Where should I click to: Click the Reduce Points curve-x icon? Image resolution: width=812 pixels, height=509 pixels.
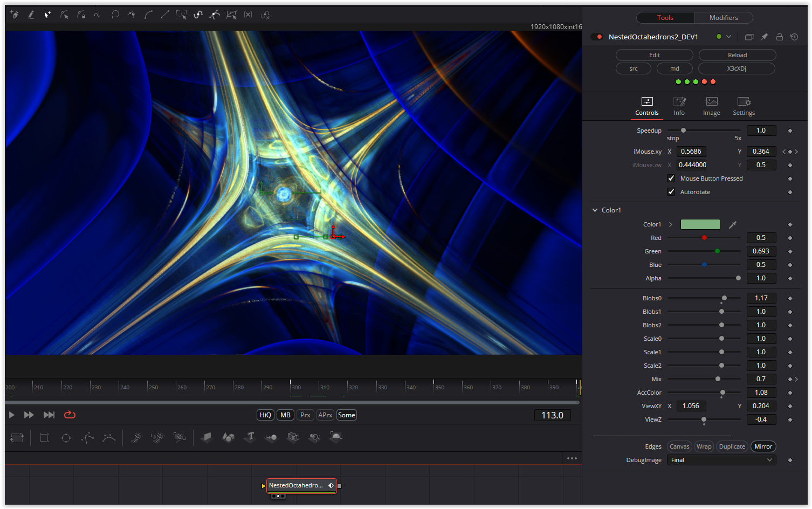click(265, 15)
